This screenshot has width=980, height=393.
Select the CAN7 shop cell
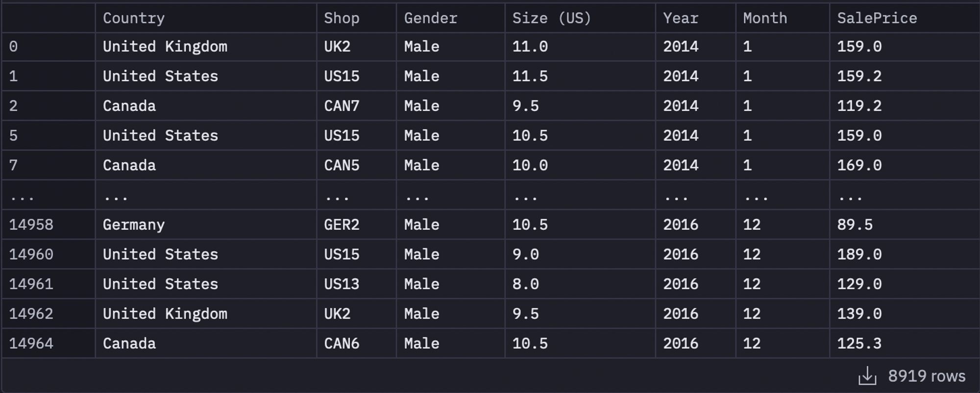(342, 106)
